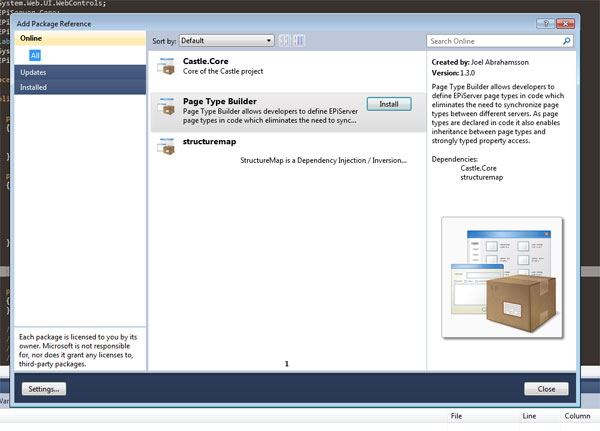Click the Castle.Core dependency text

click(x=478, y=168)
